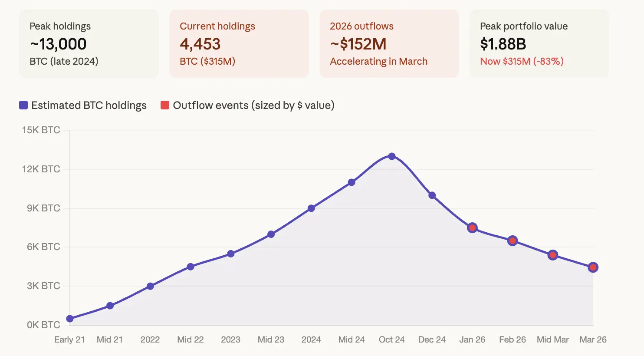Select the Dec 24 data point
Screen dimensions: 644x356
point(432,195)
